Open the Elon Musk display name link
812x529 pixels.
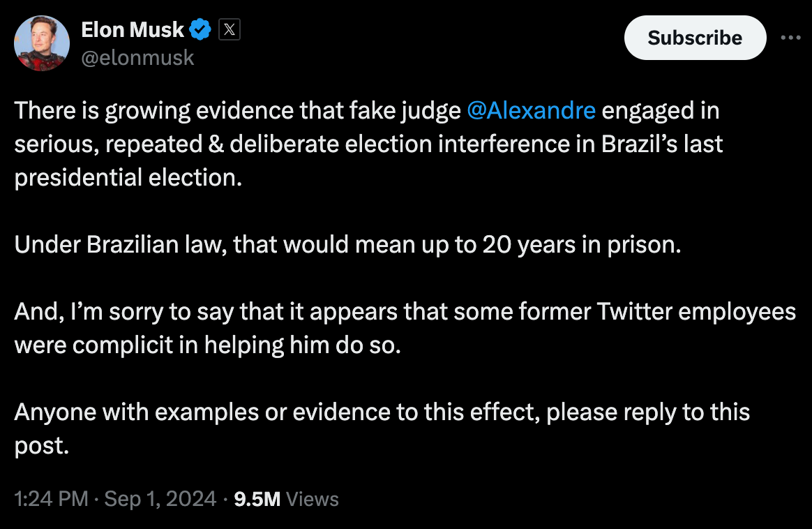click(x=133, y=29)
